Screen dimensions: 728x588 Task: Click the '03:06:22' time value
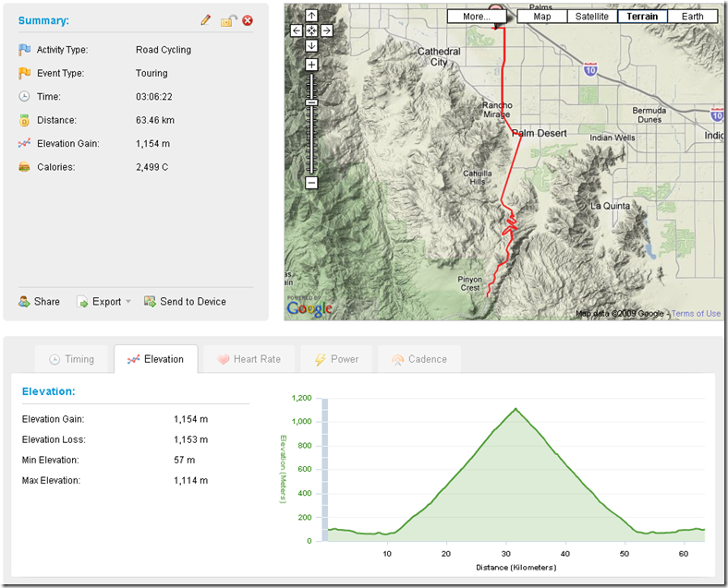click(154, 96)
